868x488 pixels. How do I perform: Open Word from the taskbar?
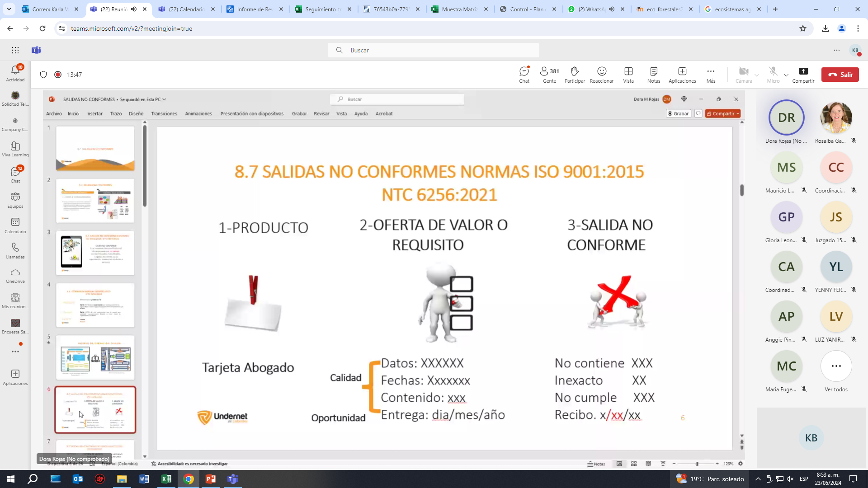[x=144, y=479]
